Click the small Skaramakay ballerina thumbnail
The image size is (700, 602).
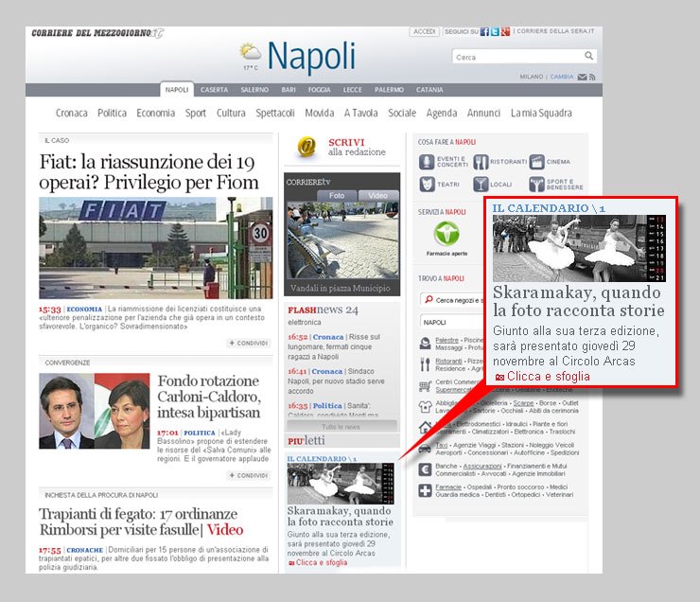pyautogui.click(x=341, y=484)
